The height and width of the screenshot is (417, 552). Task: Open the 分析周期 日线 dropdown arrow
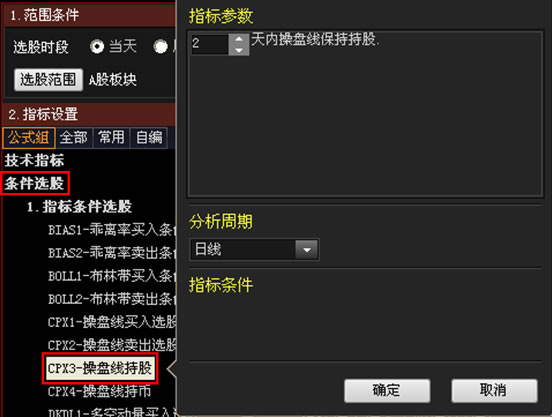click(x=306, y=249)
